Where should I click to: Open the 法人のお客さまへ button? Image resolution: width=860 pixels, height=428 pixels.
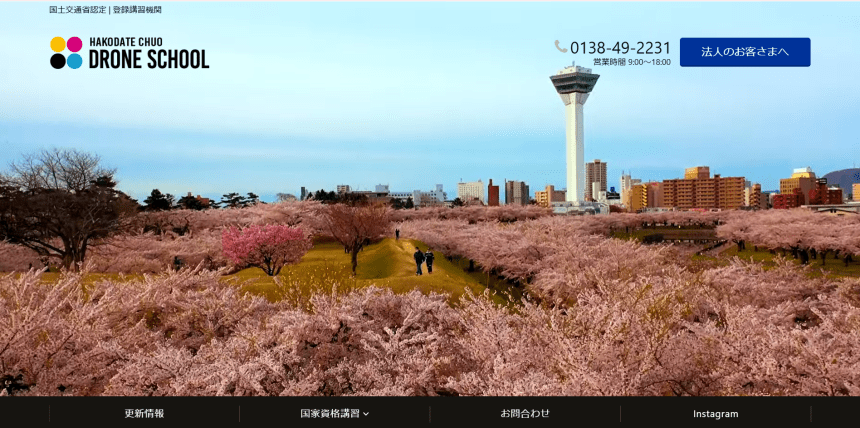tap(744, 52)
